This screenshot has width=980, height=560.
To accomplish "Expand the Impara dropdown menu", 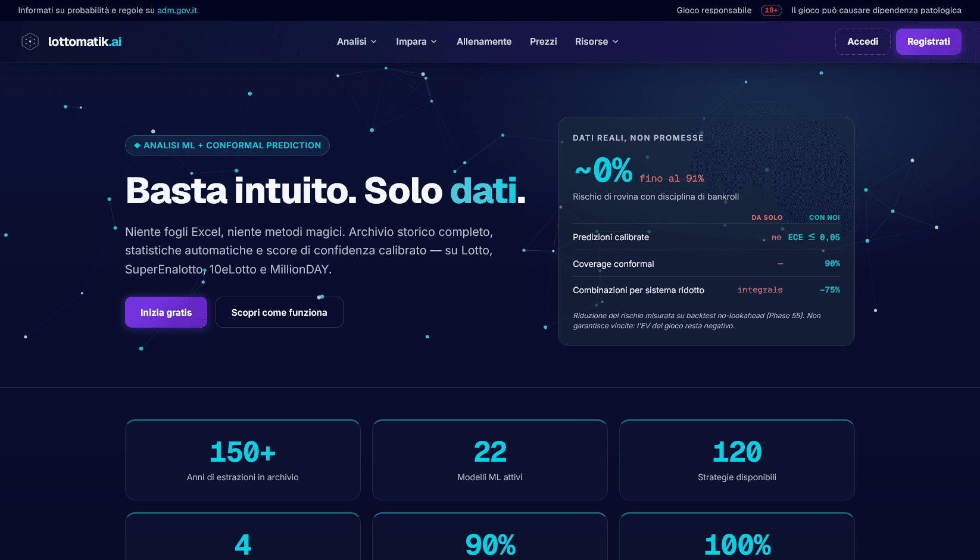I will click(x=416, y=42).
